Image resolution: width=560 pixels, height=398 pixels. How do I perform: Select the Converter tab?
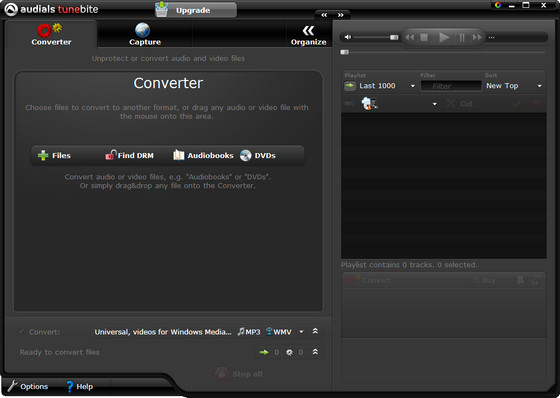click(51, 35)
